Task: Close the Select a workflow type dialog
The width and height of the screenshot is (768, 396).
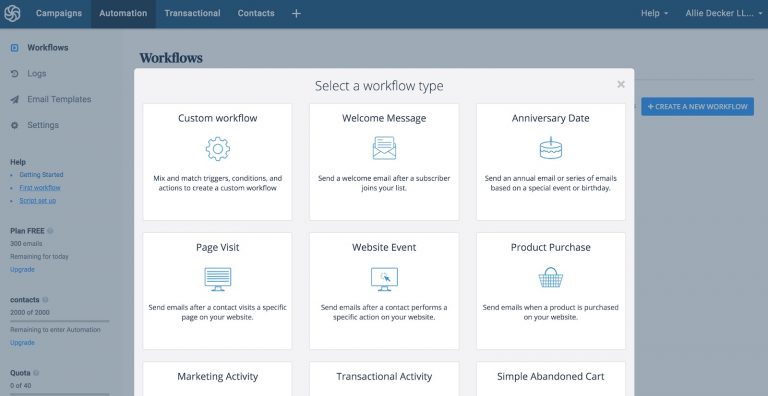Action: pos(621,84)
